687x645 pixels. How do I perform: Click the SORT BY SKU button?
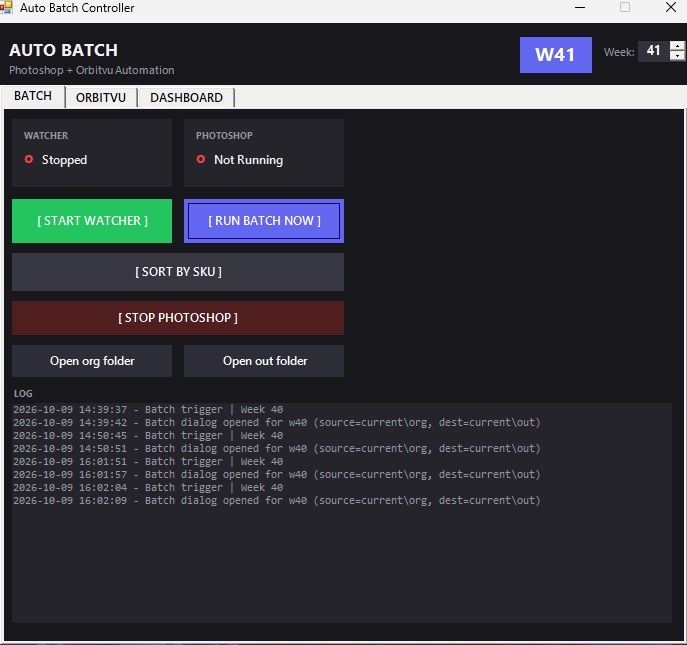click(178, 272)
